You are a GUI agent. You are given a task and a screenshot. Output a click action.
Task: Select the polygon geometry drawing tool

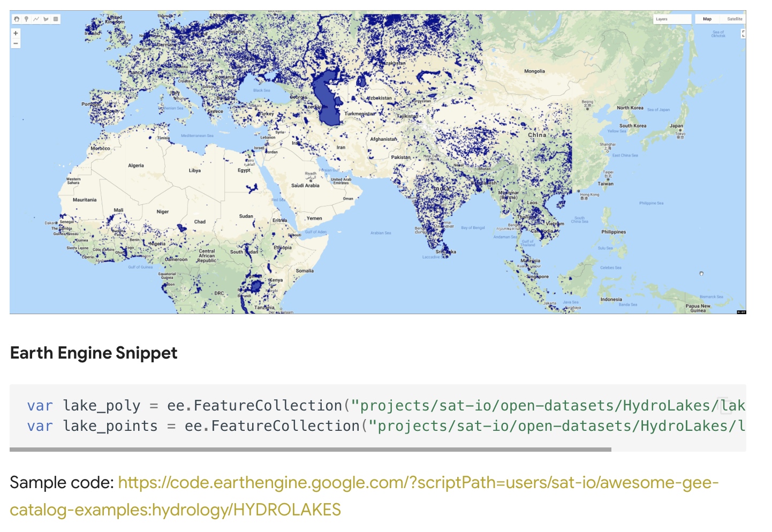click(46, 19)
